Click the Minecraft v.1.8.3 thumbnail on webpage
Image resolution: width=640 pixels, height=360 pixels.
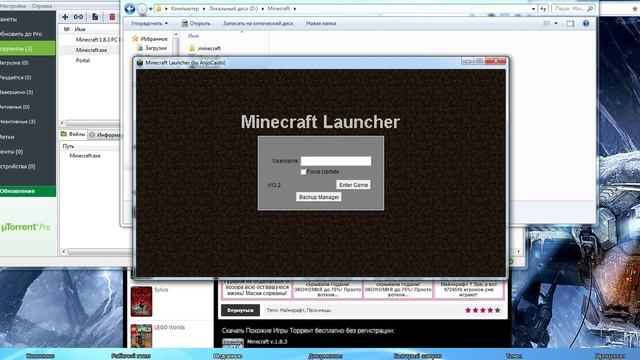pyautogui.click(x=233, y=343)
